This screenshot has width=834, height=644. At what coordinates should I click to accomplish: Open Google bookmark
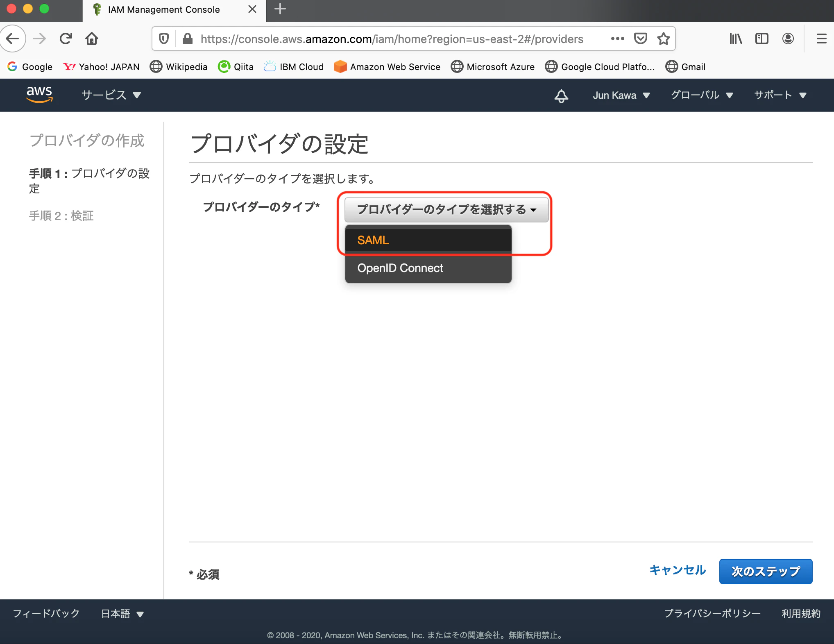[x=30, y=67]
